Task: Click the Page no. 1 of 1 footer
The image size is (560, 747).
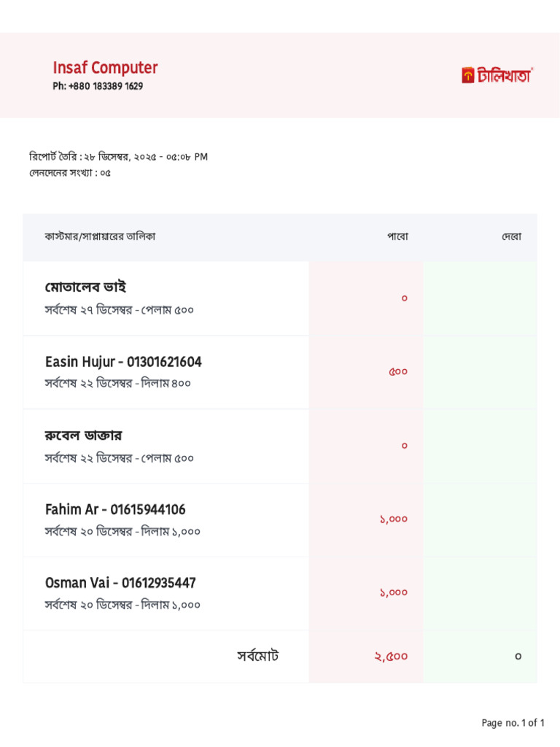Action: [x=513, y=723]
